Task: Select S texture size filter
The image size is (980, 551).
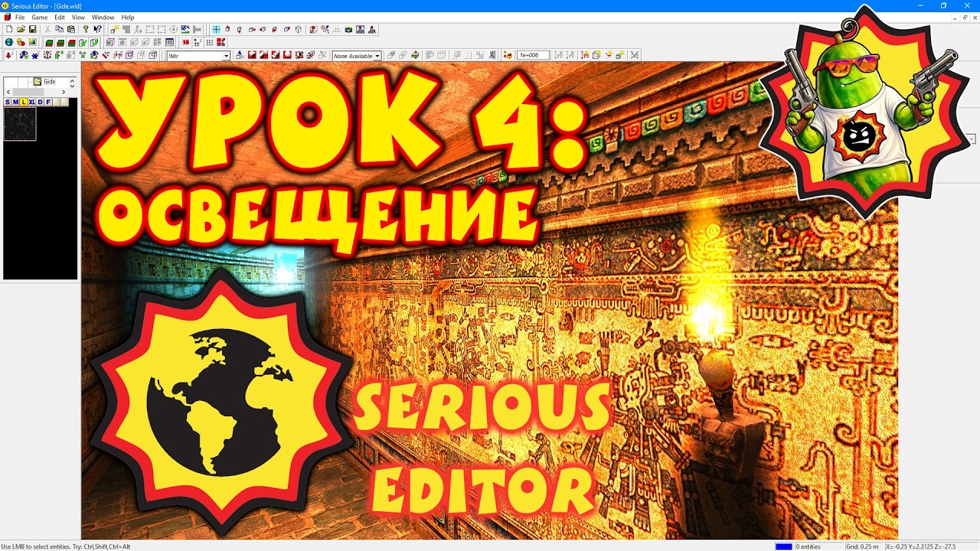Action: point(8,102)
